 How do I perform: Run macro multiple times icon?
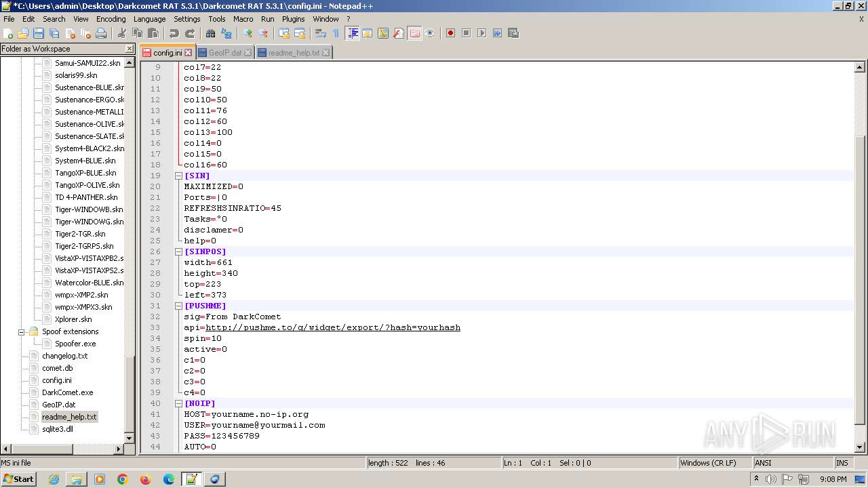pyautogui.click(x=498, y=33)
